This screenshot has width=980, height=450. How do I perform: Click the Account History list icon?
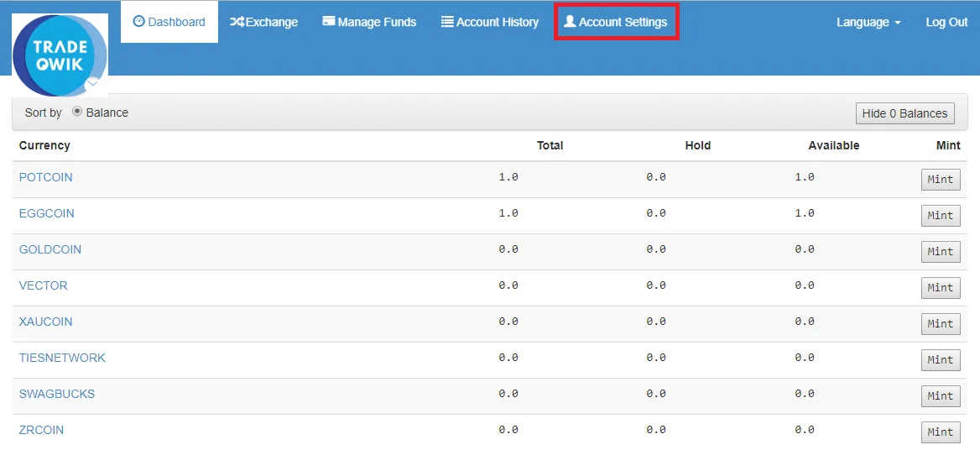pyautogui.click(x=447, y=22)
